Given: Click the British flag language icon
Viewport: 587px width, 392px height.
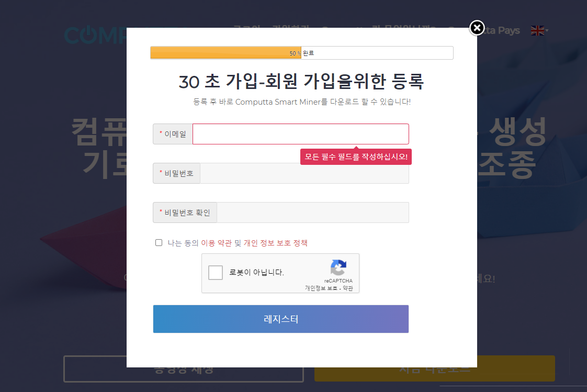Looking at the screenshot, I should click(x=537, y=30).
